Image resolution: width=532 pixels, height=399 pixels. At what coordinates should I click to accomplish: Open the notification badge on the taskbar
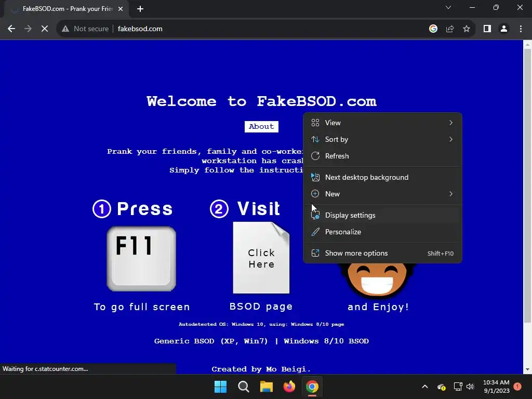[x=517, y=386]
